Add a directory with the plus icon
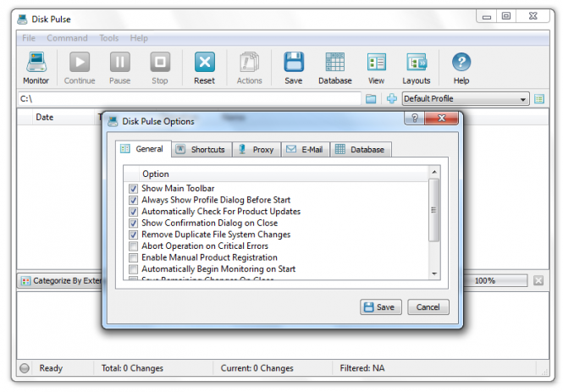 tap(392, 98)
